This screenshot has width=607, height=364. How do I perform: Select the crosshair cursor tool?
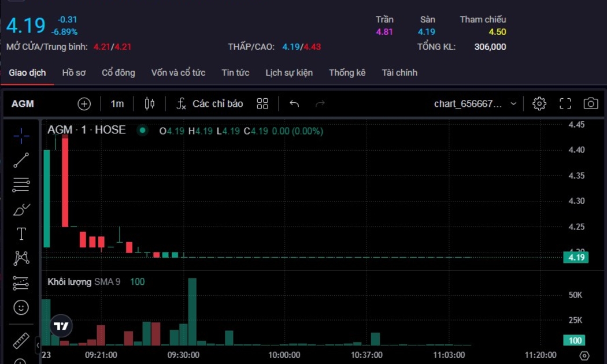[x=21, y=136]
